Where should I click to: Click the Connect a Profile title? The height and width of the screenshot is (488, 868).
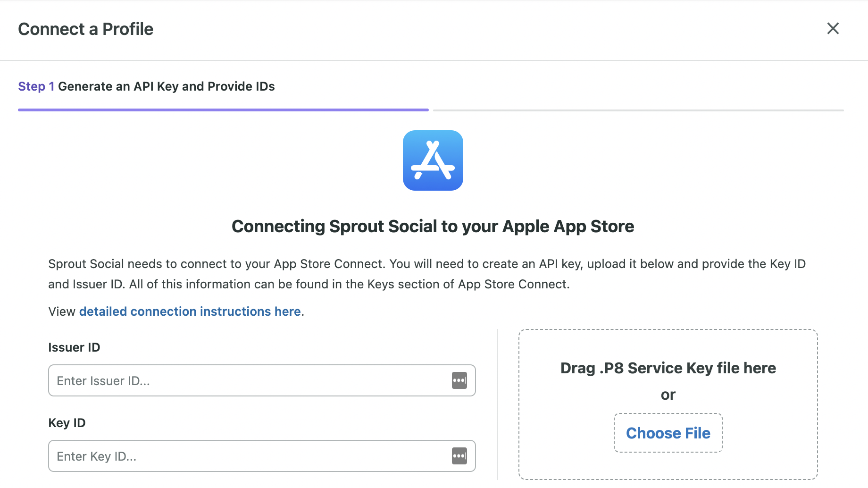coord(85,29)
